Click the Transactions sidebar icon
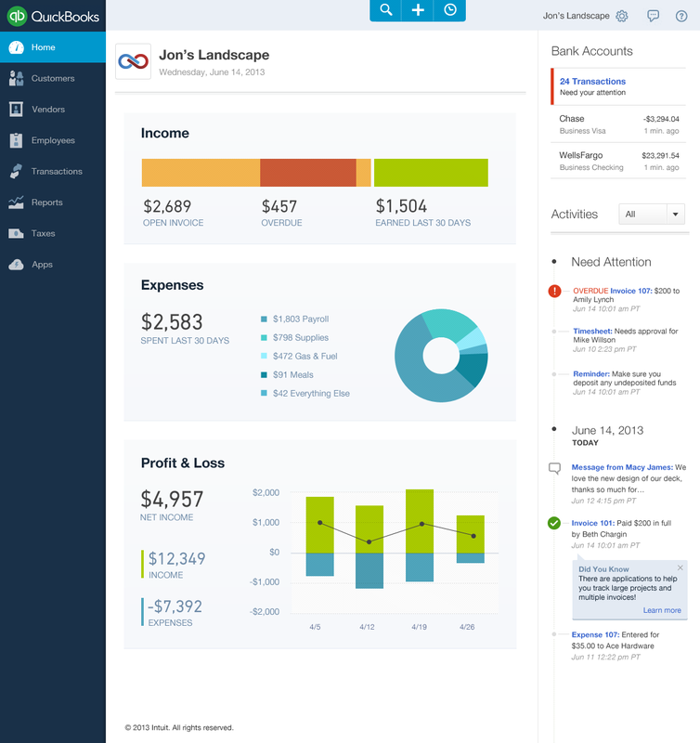Screen dimensions: 700x743 point(16,171)
